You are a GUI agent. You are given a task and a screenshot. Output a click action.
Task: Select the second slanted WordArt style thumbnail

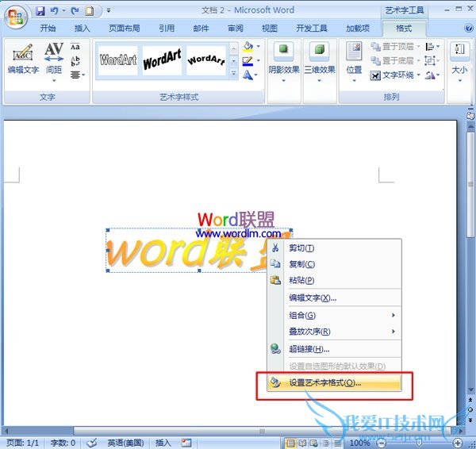(x=162, y=59)
